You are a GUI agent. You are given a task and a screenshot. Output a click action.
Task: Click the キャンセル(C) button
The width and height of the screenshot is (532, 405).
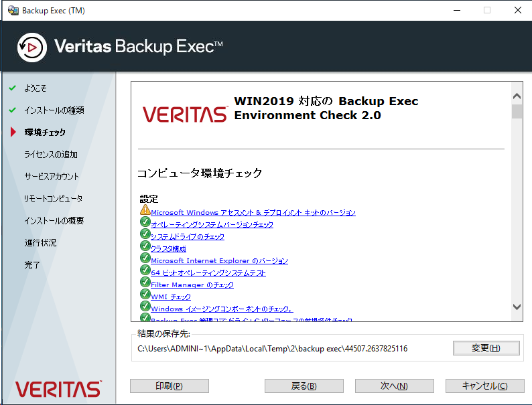click(x=485, y=386)
